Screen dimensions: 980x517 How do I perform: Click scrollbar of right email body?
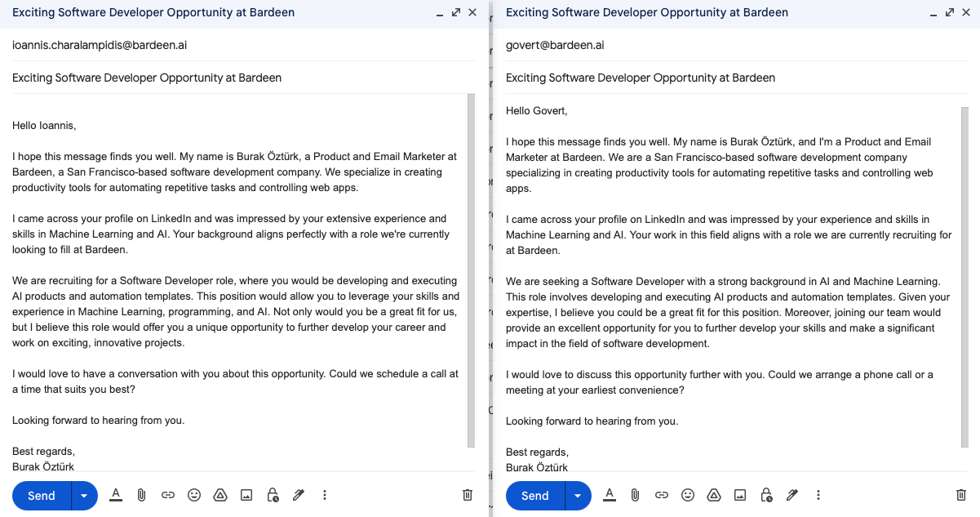click(x=965, y=277)
